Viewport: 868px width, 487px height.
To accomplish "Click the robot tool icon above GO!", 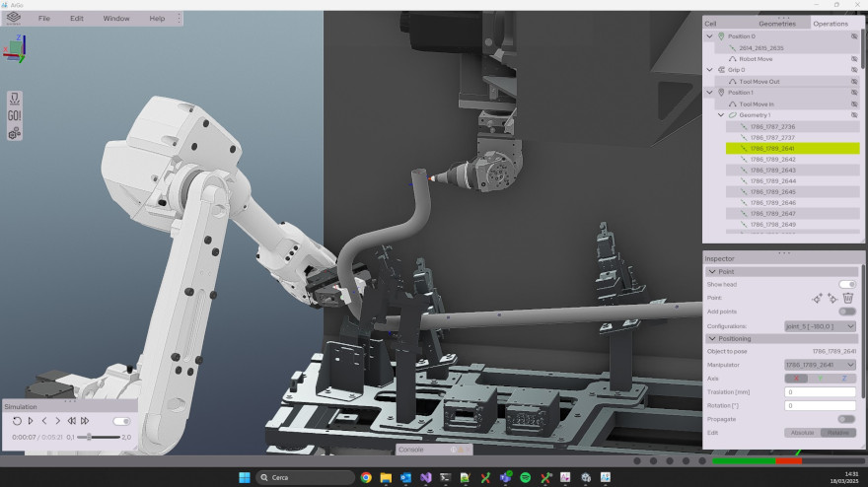I will coord(15,99).
